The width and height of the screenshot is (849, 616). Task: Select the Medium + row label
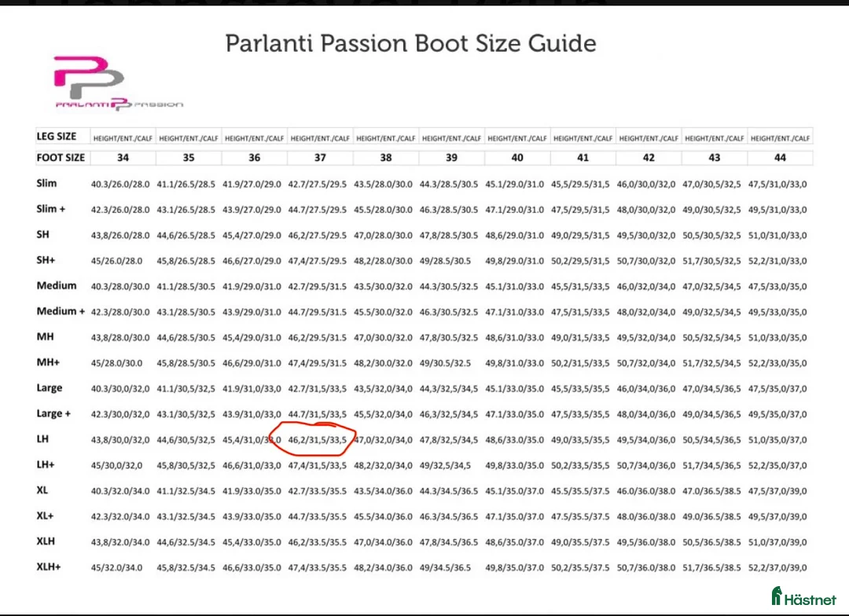(60, 311)
